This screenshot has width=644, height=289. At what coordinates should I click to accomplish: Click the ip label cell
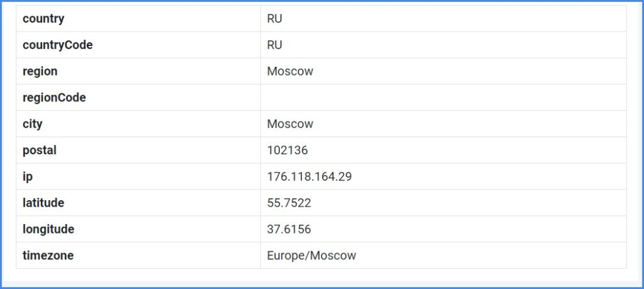pyautogui.click(x=138, y=176)
